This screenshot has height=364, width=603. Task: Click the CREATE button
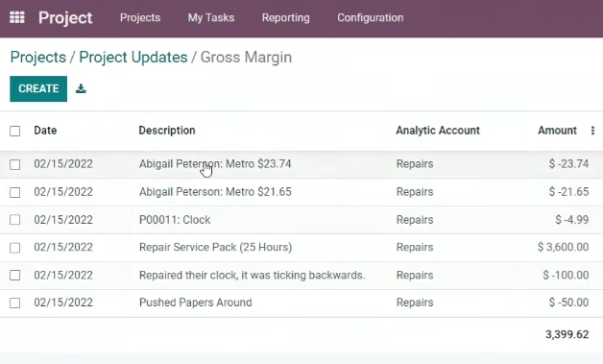(38, 89)
